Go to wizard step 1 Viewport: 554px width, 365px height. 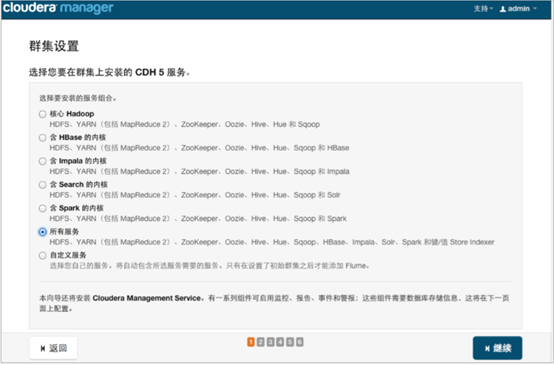coord(251,342)
